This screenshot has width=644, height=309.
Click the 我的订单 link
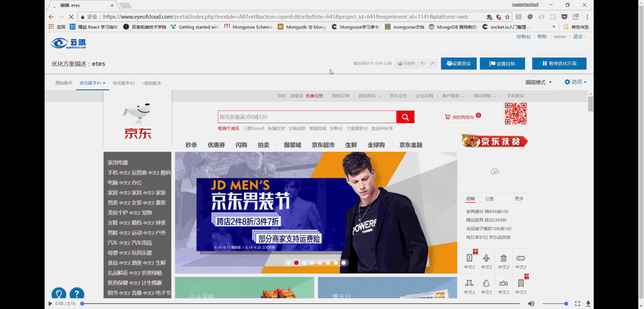(x=340, y=96)
